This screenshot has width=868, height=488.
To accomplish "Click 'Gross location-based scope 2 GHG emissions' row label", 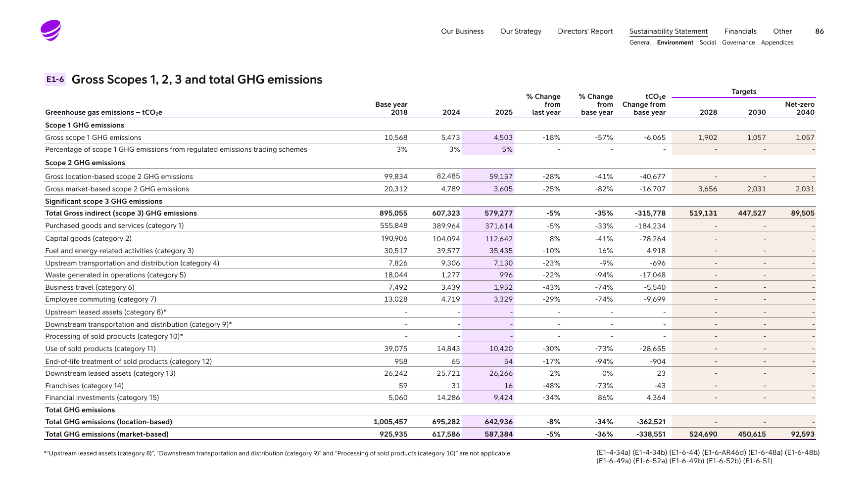I will tap(119, 177).
